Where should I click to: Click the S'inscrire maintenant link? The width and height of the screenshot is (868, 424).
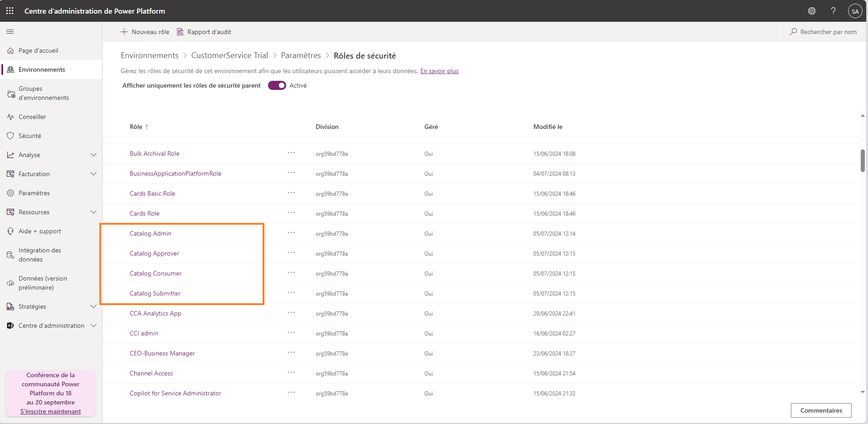click(51, 412)
